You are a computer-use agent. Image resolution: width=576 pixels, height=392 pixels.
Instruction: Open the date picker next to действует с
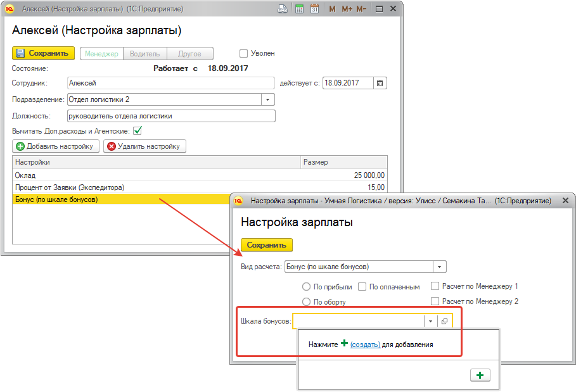380,83
